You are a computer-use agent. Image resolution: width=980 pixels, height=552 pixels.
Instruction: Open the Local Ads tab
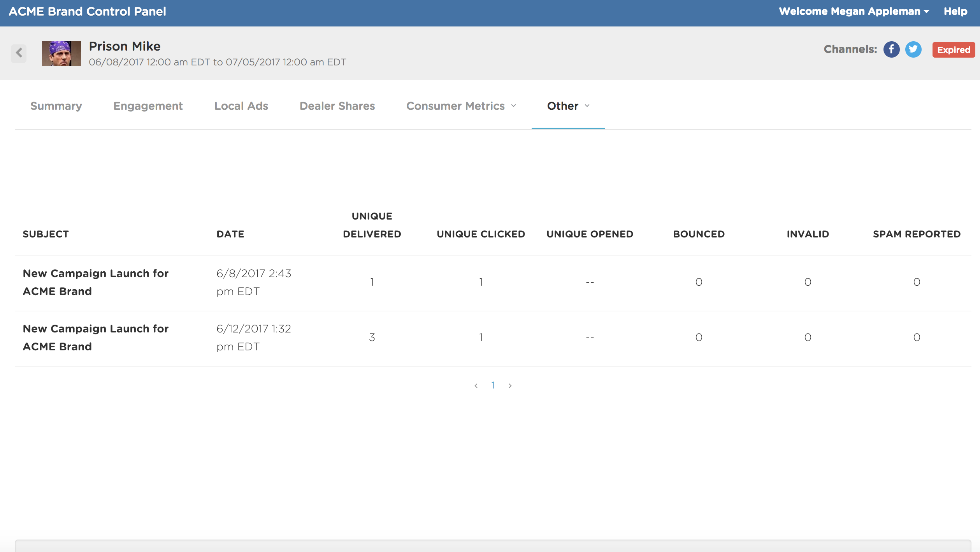point(241,106)
